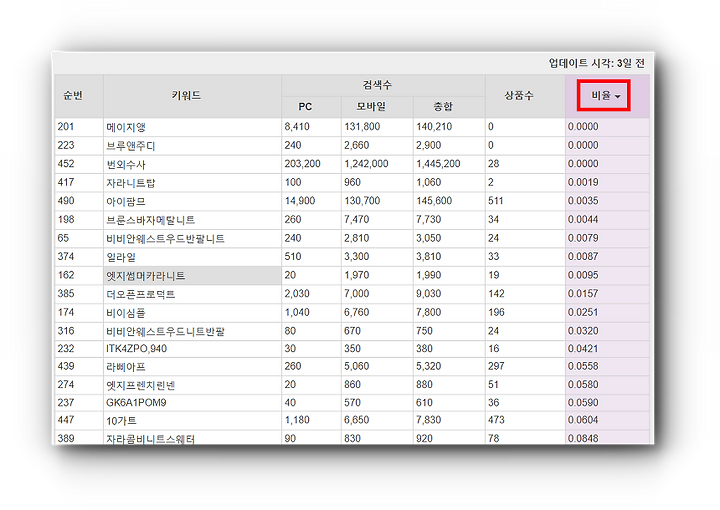Image resolution: width=720 pixels, height=510 pixels.
Task: Click row number 201
Action: (x=66, y=127)
